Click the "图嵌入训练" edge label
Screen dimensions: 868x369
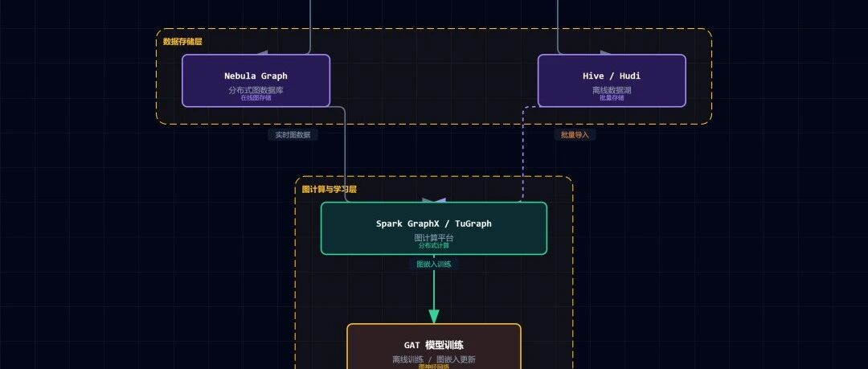pyautogui.click(x=434, y=264)
